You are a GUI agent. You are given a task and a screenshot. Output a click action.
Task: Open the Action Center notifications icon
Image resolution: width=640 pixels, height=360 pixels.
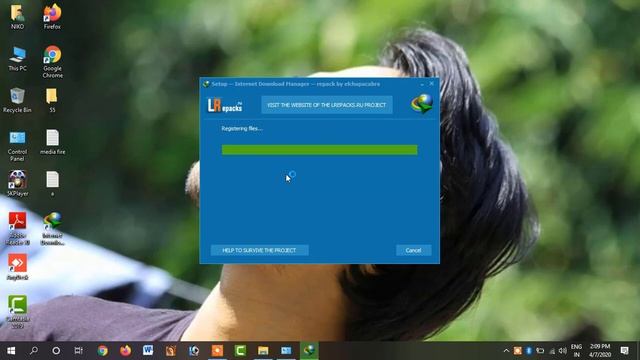[x=624, y=351]
